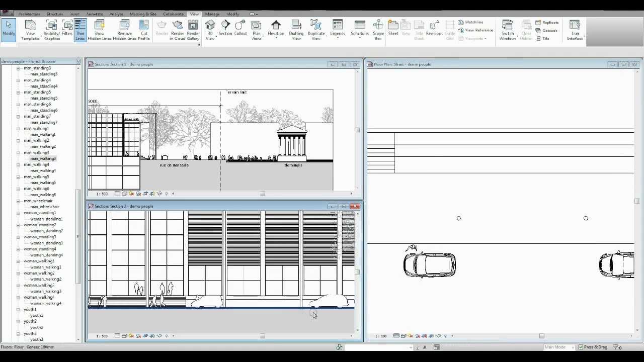The image size is (644, 362).
Task: Collapse the man_walking3 tree node
Action: pyautogui.click(x=18, y=153)
